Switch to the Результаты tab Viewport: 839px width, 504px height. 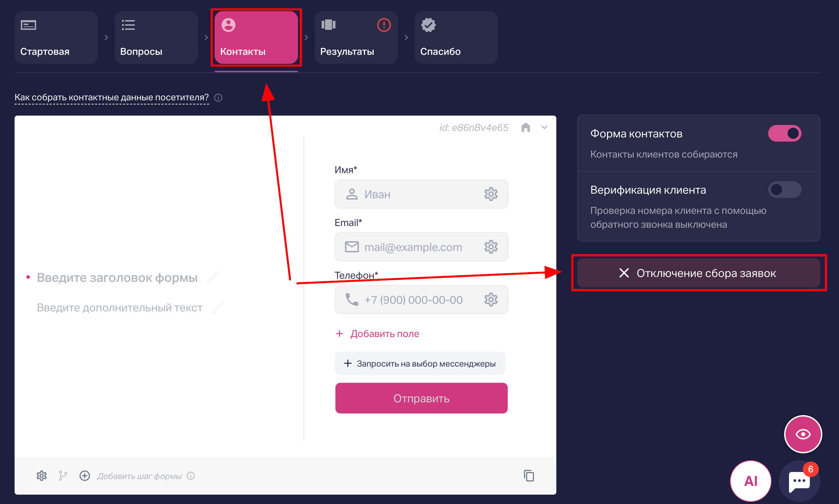pos(356,37)
